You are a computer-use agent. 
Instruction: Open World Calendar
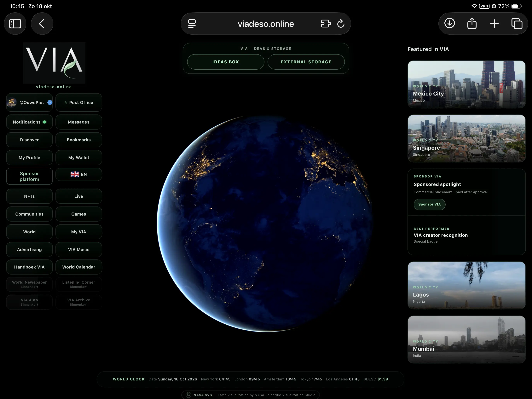[x=79, y=267]
